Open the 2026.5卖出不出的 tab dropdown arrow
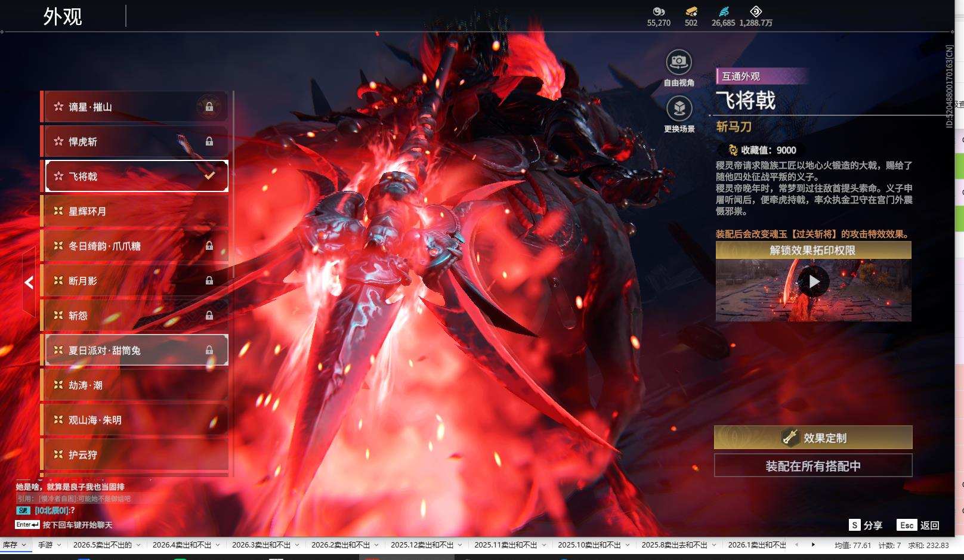 [x=138, y=545]
